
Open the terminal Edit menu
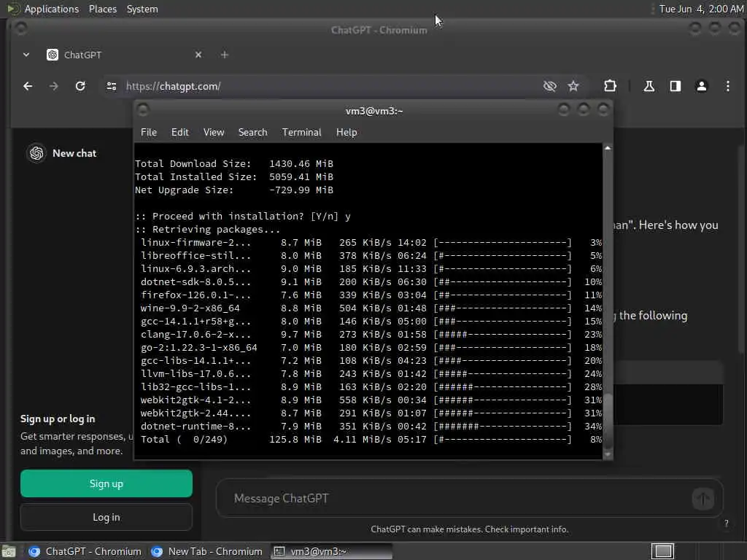(x=180, y=133)
